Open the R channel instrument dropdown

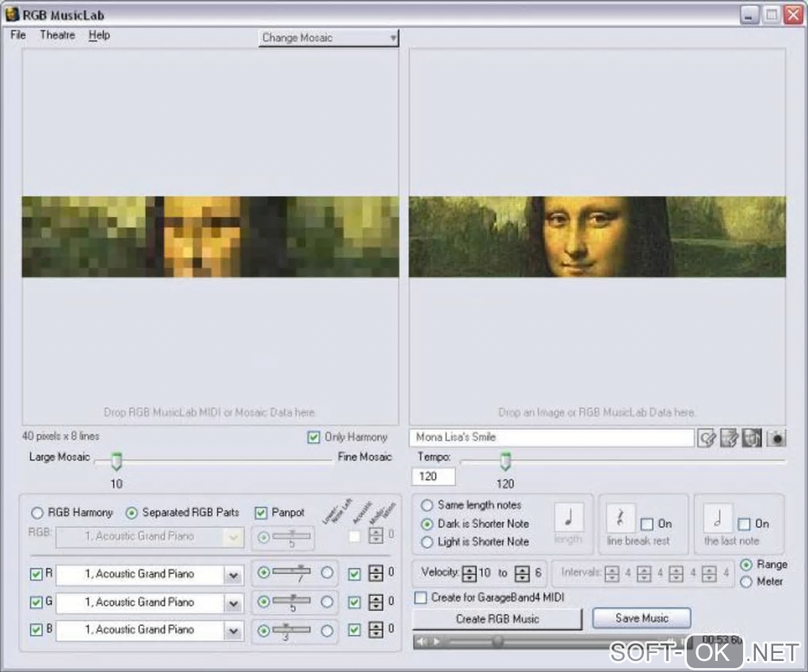[x=233, y=575]
